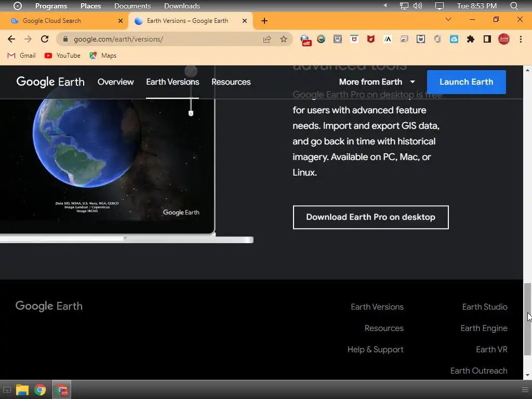This screenshot has width=532, height=399.
Task: Open the blue cloud extension icon
Action: pyautogui.click(x=454, y=39)
